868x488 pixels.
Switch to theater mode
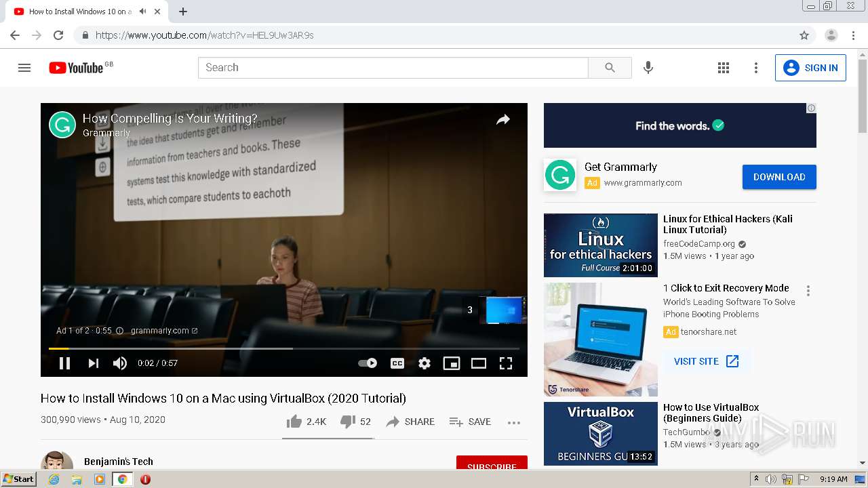(x=479, y=363)
